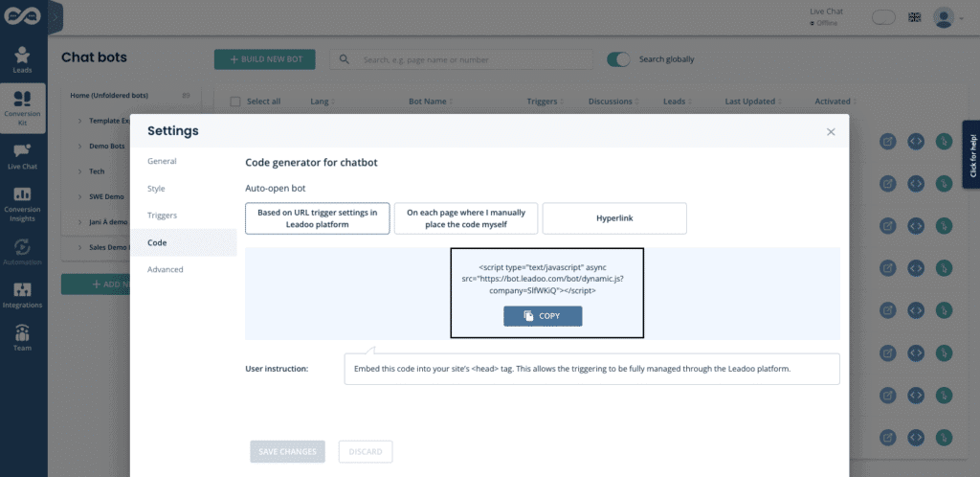The image size is (980, 477).
Task: Open the Advanced settings tab
Action: click(165, 269)
